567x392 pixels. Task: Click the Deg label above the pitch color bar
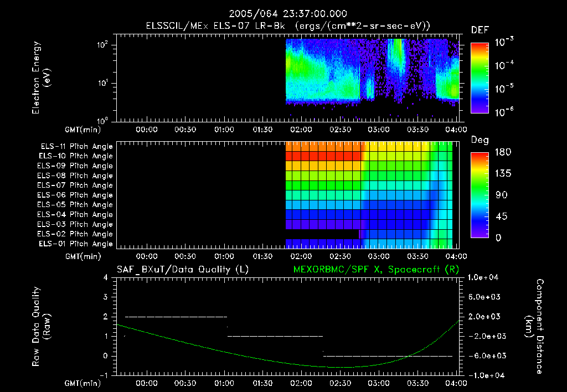pos(480,140)
